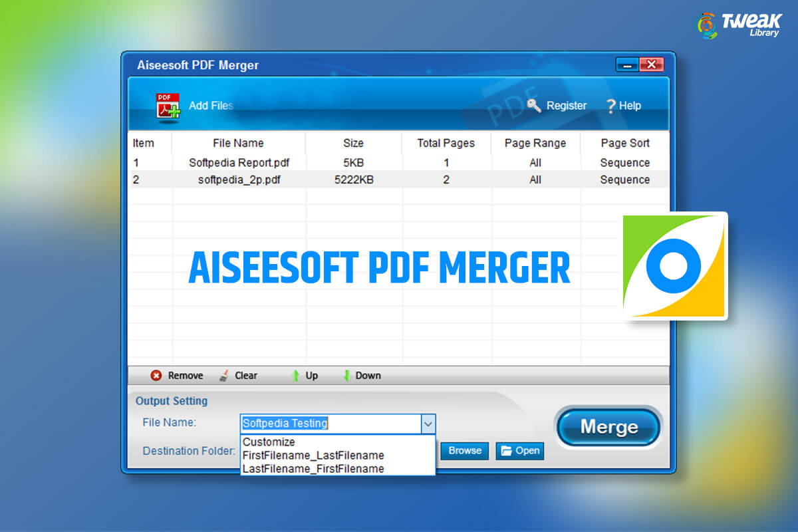This screenshot has width=798, height=532.
Task: Select the softpedia_2p.pdf row
Action: (238, 180)
